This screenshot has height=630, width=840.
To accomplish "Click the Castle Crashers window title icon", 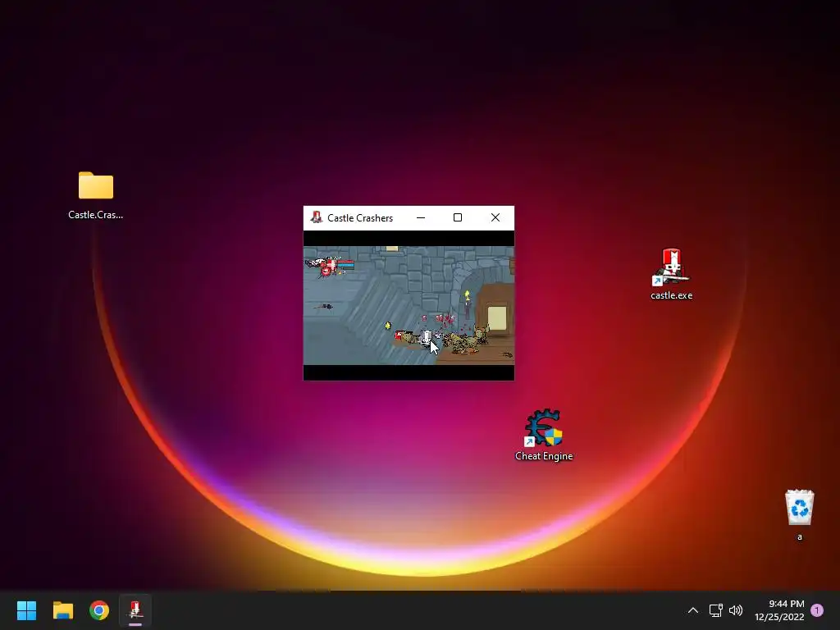I will click(316, 217).
